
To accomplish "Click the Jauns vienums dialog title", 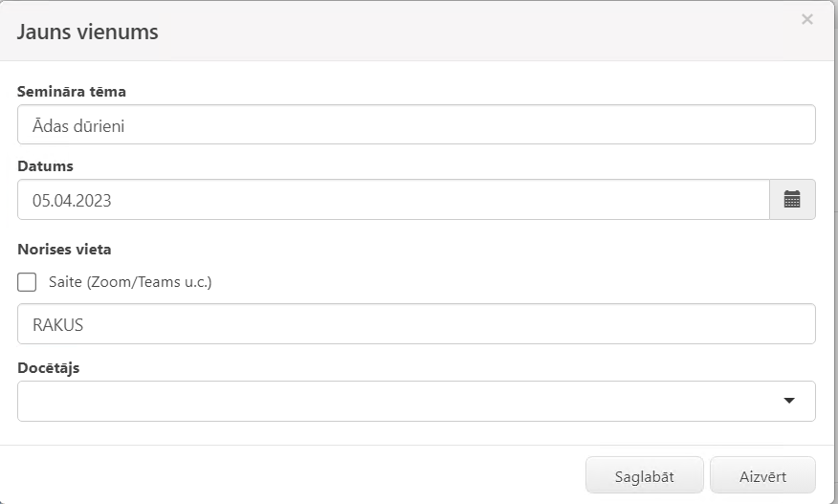I will pyautogui.click(x=88, y=32).
